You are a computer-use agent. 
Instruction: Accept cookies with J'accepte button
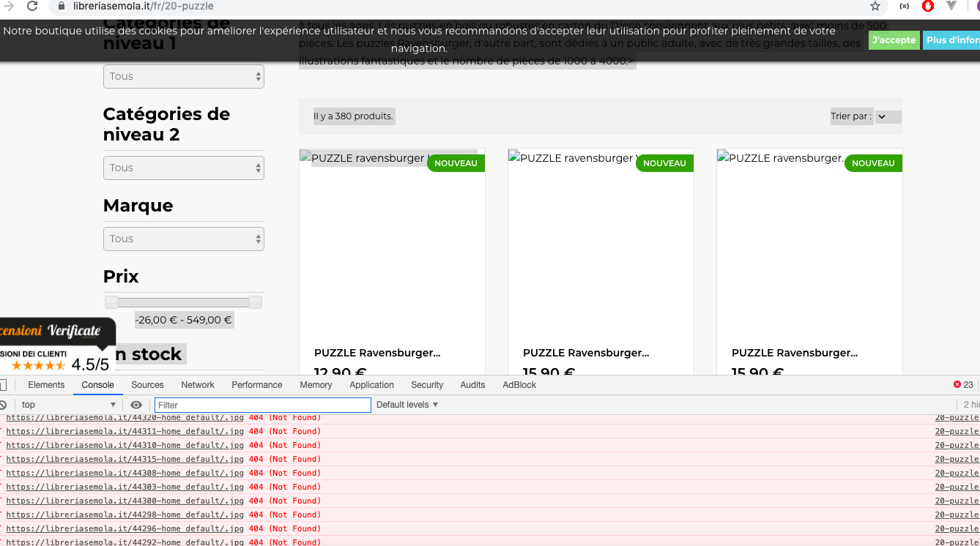point(894,40)
